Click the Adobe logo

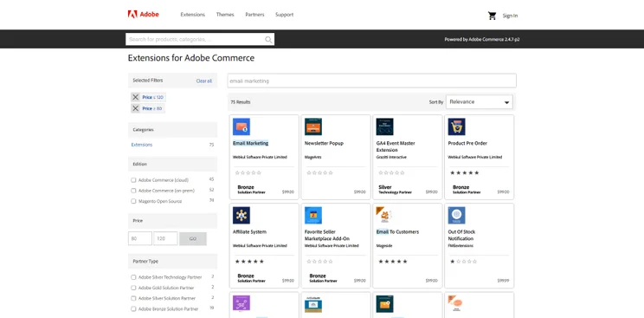tap(143, 15)
